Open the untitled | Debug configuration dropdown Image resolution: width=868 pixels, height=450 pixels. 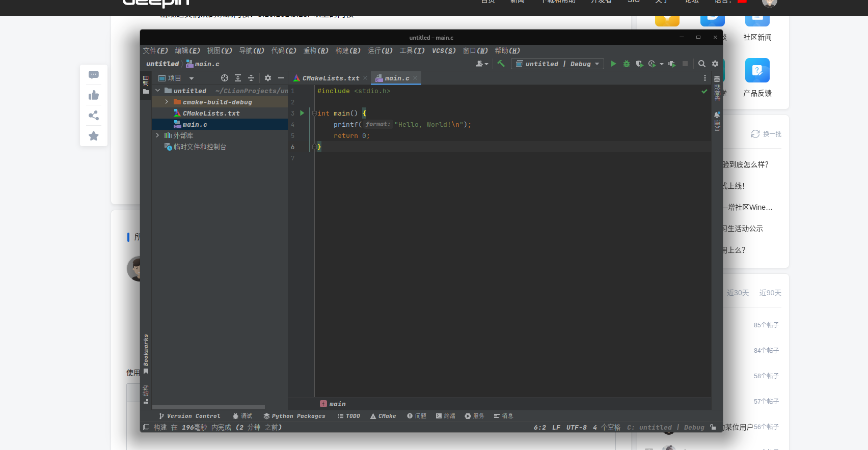pos(557,64)
